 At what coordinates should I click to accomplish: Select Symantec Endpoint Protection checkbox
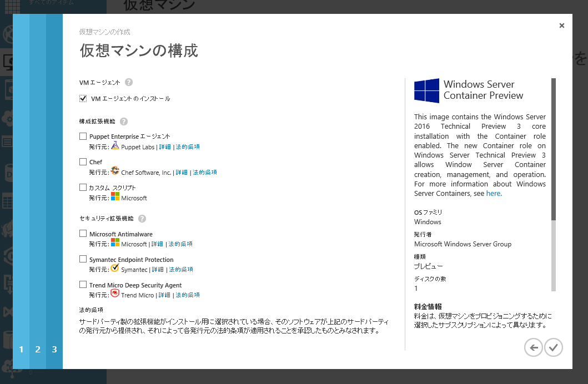point(83,259)
